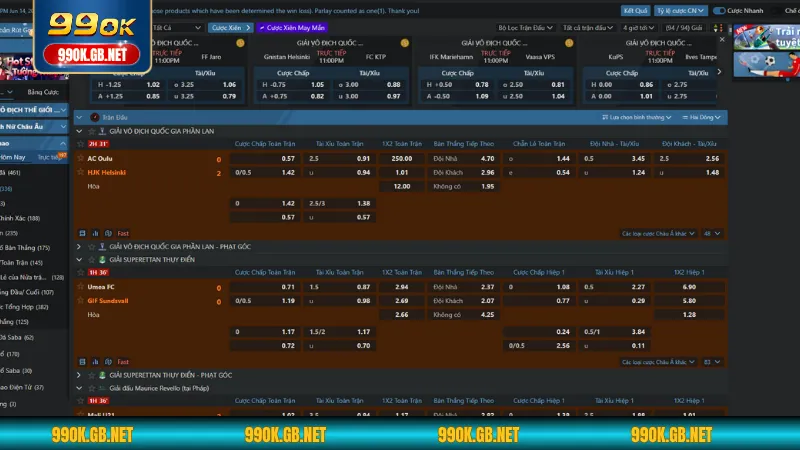Expand the Phần Lan - Phạt Góc league
The height and width of the screenshot is (450, 800).
(x=79, y=246)
